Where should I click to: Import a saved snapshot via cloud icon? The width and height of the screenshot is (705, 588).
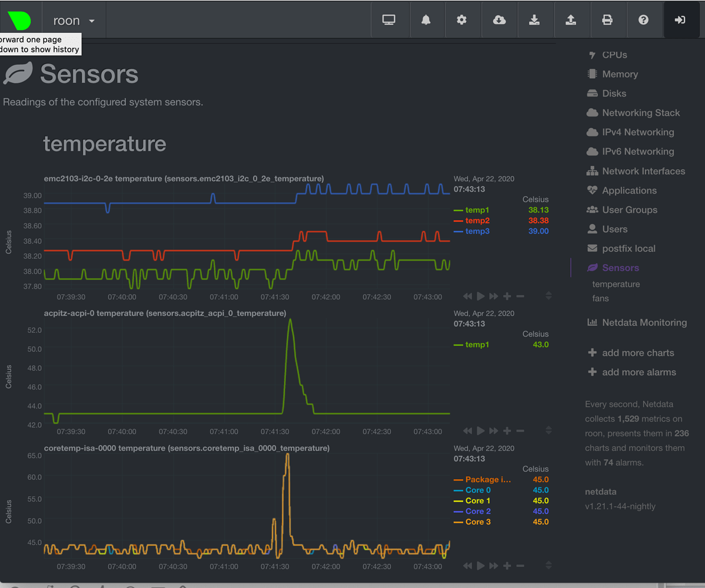point(499,19)
